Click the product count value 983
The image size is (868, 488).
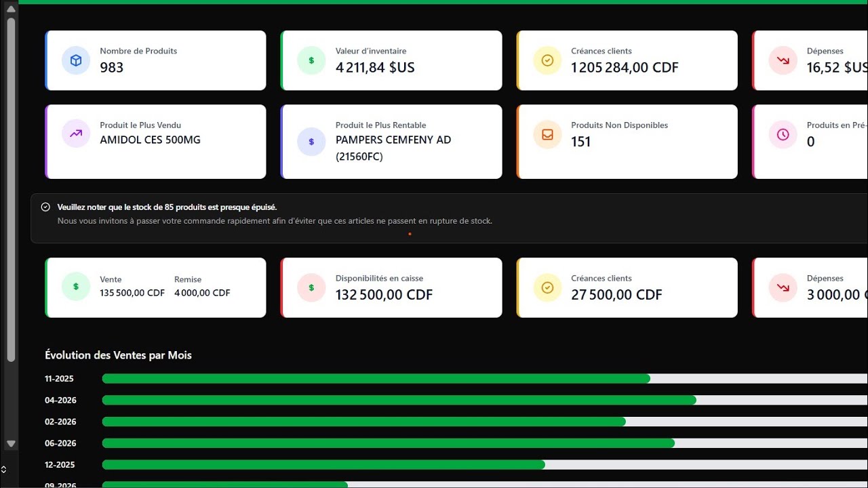(x=112, y=67)
